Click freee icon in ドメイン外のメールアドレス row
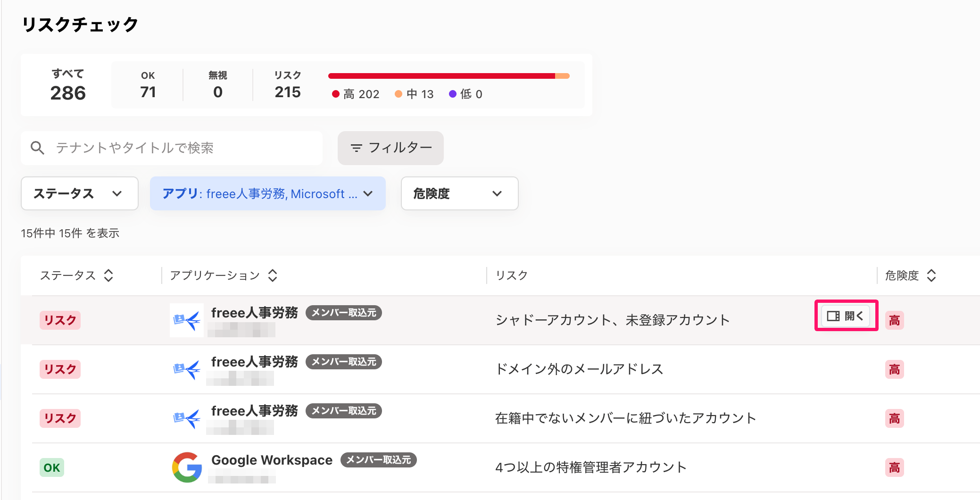Screen dimensions: 980x500 click(x=187, y=369)
